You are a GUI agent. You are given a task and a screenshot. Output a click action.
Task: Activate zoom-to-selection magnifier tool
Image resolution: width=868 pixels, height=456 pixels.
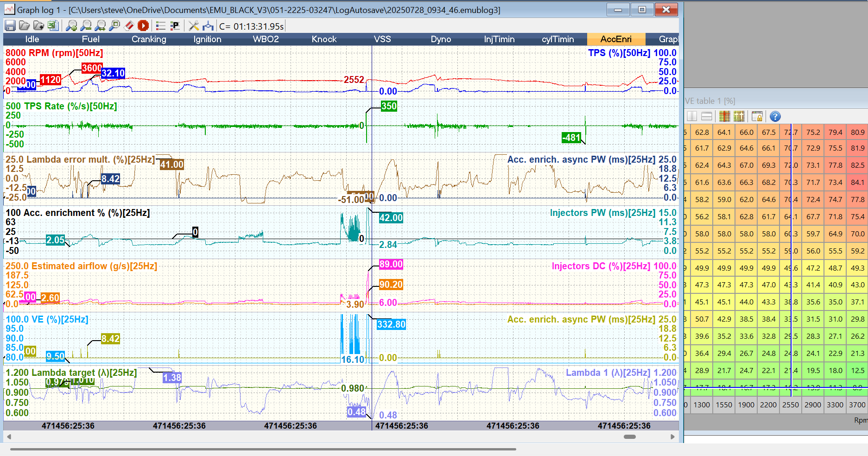point(114,26)
